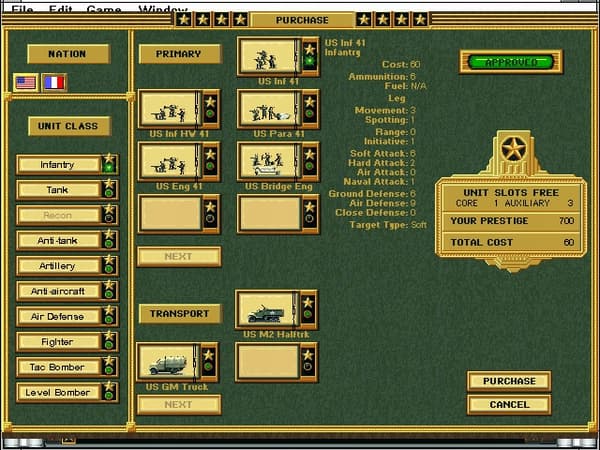Select the Infantry unit class
Screen dimensions: 600x450
click(x=58, y=165)
